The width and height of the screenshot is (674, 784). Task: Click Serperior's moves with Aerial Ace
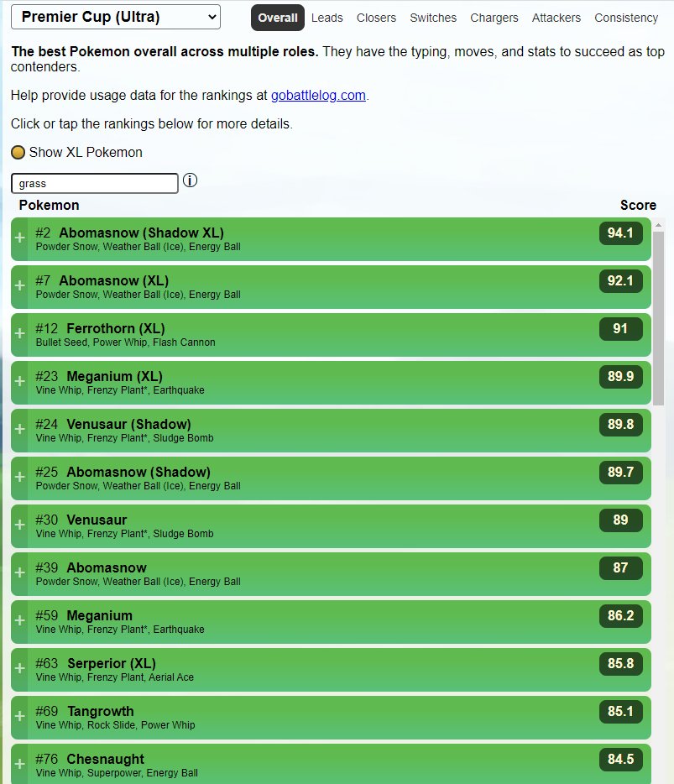coord(114,677)
